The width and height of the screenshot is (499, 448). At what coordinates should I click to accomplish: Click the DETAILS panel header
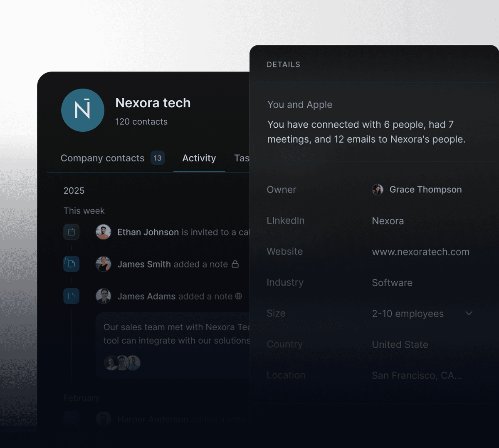[x=284, y=64]
